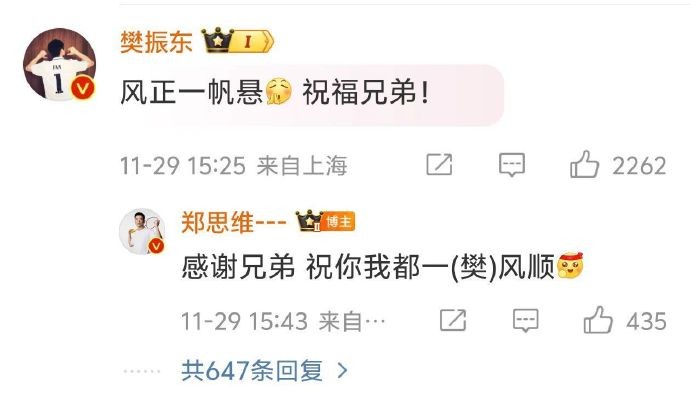Viewport: 690px width, 410px height.
Task: Click the 2262 like count
Action: (x=639, y=166)
